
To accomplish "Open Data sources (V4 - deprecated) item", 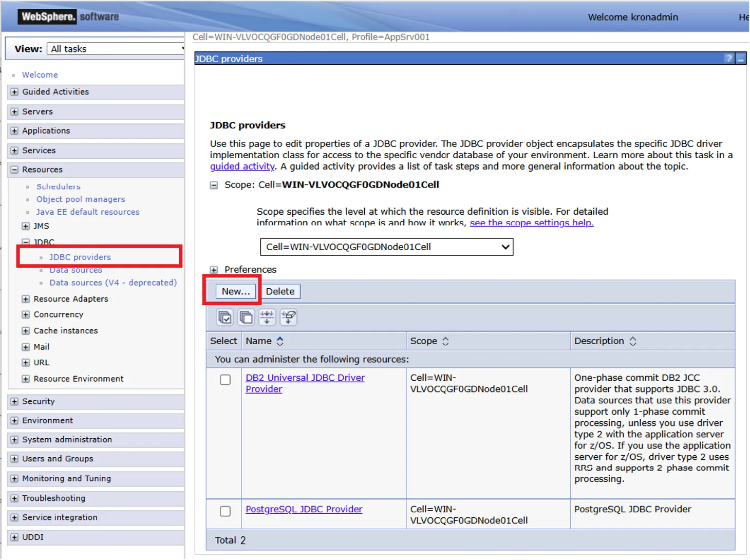I will (113, 283).
